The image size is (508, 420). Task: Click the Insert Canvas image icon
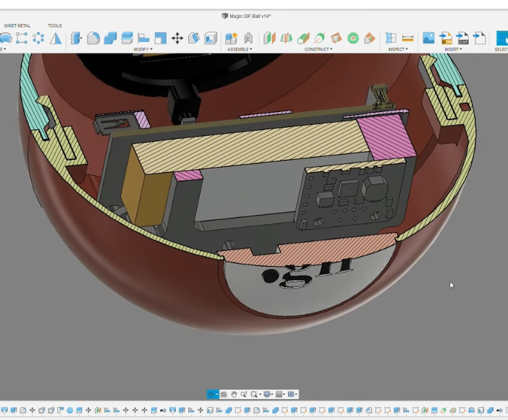428,38
